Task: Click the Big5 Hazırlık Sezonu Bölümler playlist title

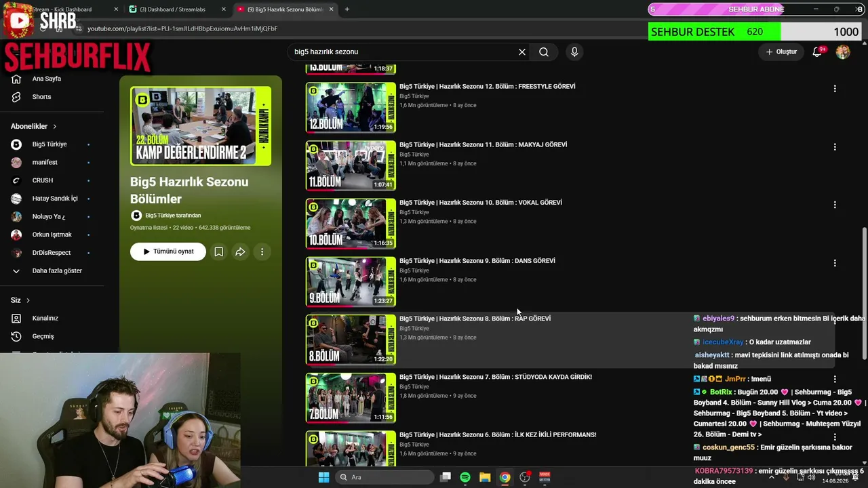Action: (x=189, y=190)
